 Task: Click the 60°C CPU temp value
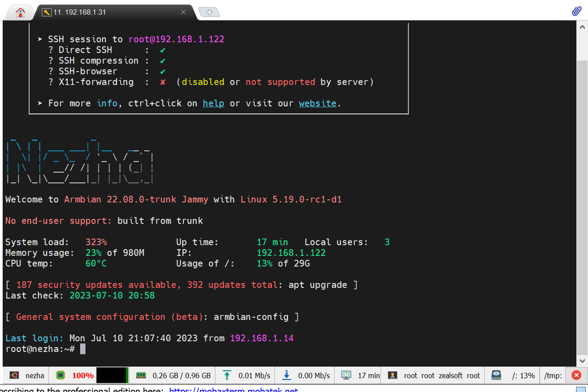point(96,263)
